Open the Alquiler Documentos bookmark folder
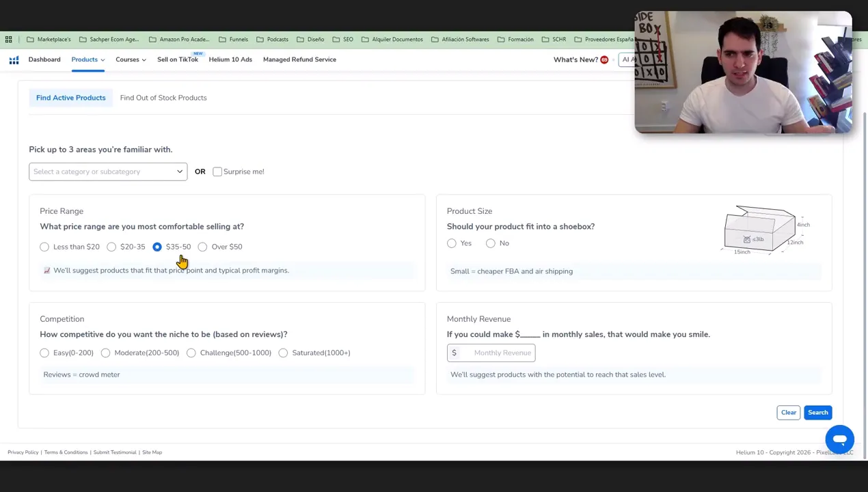Screen dimensions: 868x492 (x=392, y=40)
